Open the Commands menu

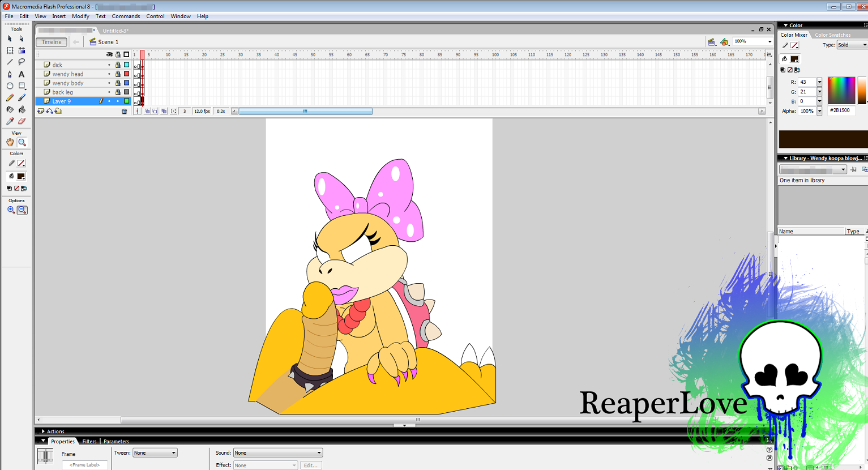[126, 16]
